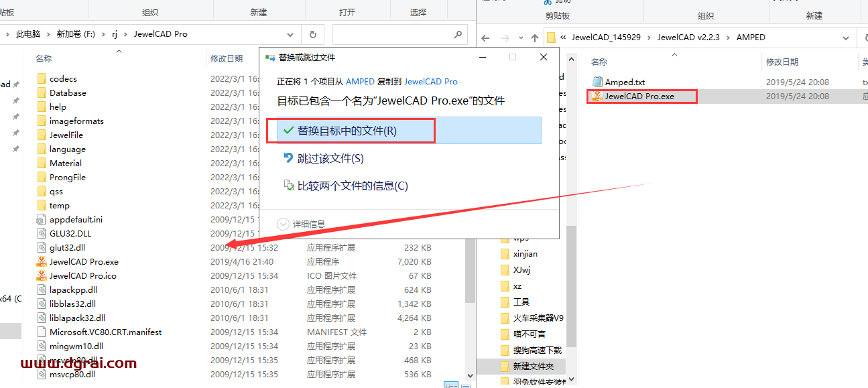The width and height of the screenshot is (868, 388).
Task: Click the search magnifier icon in left window
Action: [458, 34]
